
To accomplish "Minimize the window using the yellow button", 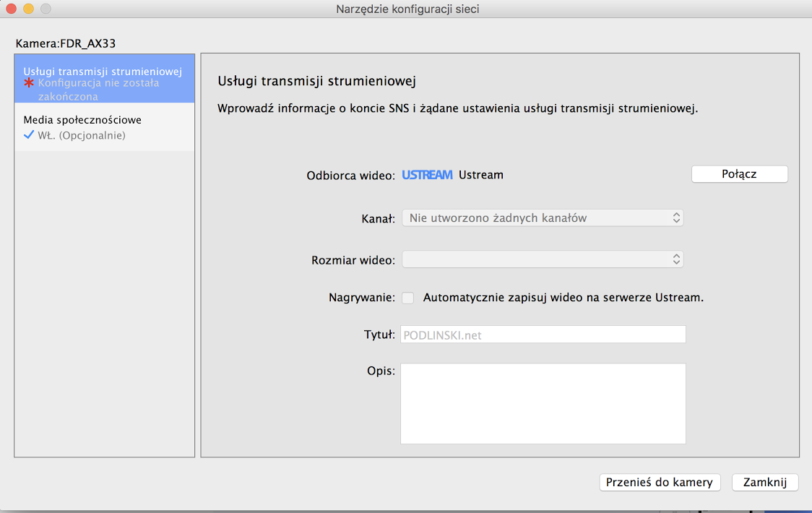I will click(29, 9).
